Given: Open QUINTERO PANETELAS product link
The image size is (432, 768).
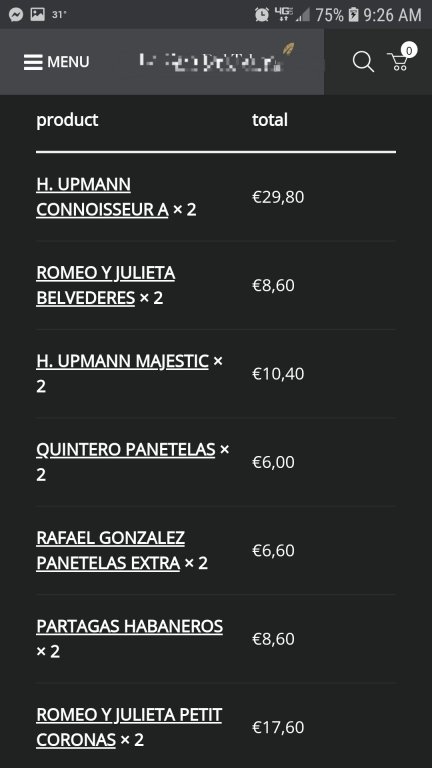Looking at the screenshot, I should click(x=126, y=450).
